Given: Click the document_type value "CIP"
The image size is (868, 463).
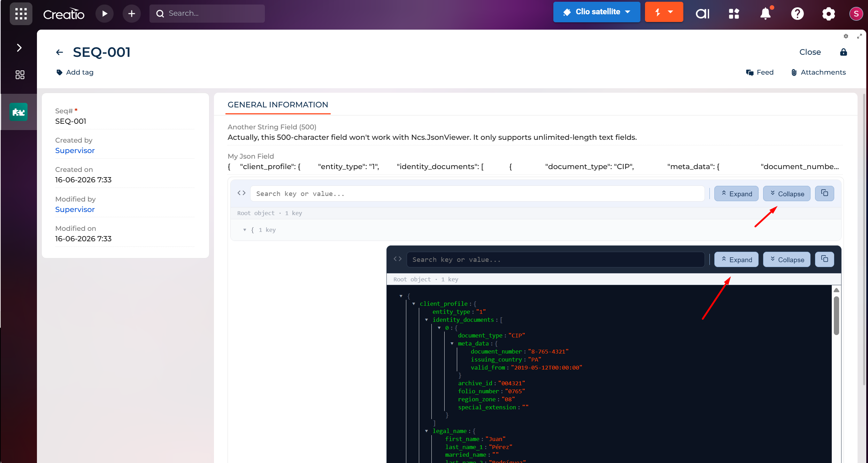Looking at the screenshot, I should click(517, 335).
